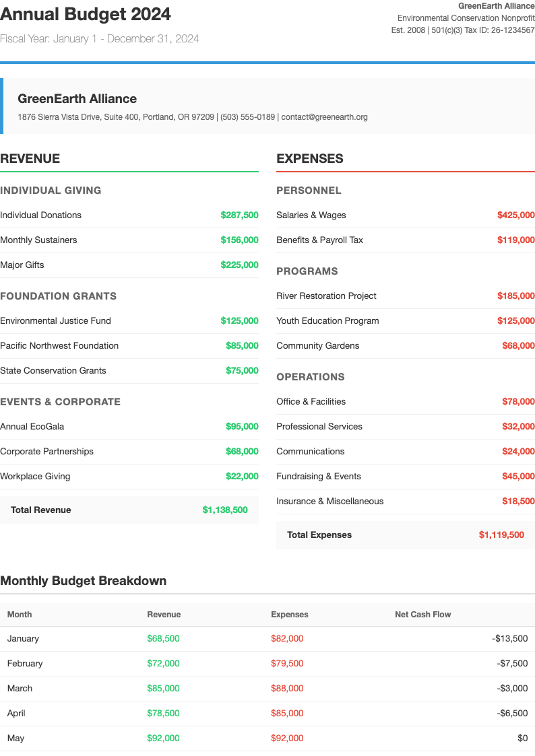This screenshot has height=756, width=535.
Task: Select Individual Donations amount $287,500
Action: pos(239,215)
